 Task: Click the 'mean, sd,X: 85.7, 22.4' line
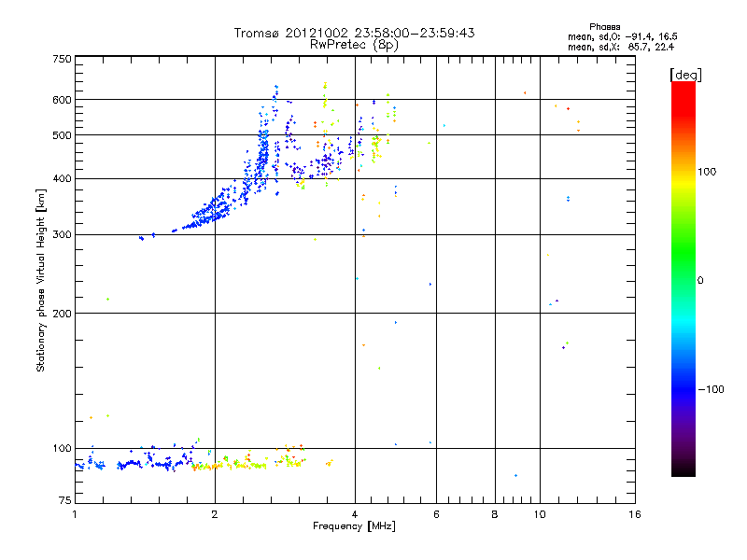[620, 47]
